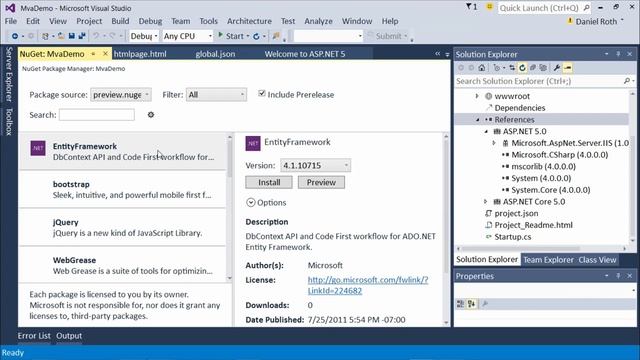Click the notifications flag icon
The image size is (640, 360).
click(x=471, y=7)
